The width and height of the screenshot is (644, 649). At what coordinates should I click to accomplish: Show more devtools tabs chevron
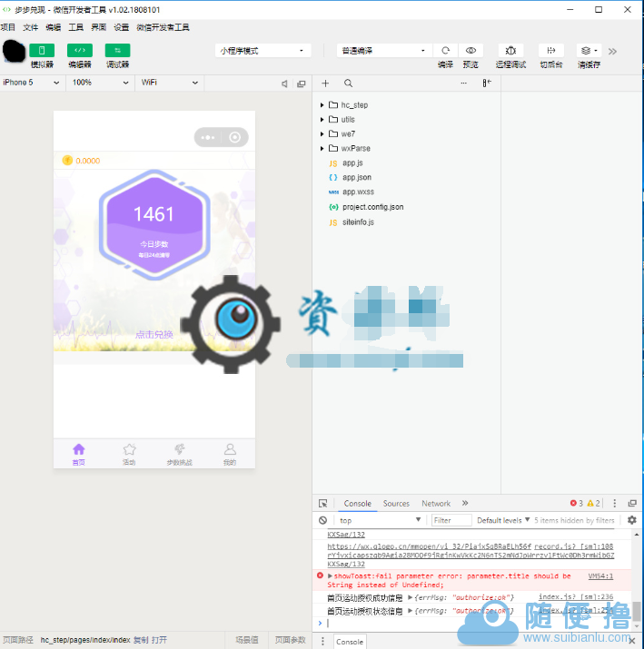pos(465,503)
